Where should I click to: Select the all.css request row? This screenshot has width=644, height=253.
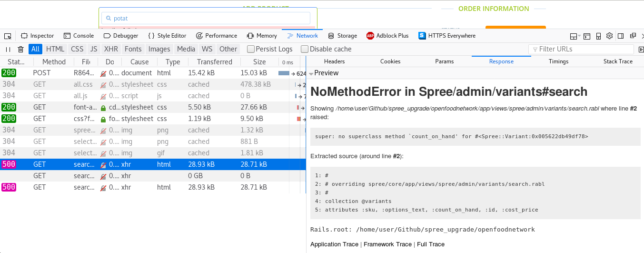153,85
